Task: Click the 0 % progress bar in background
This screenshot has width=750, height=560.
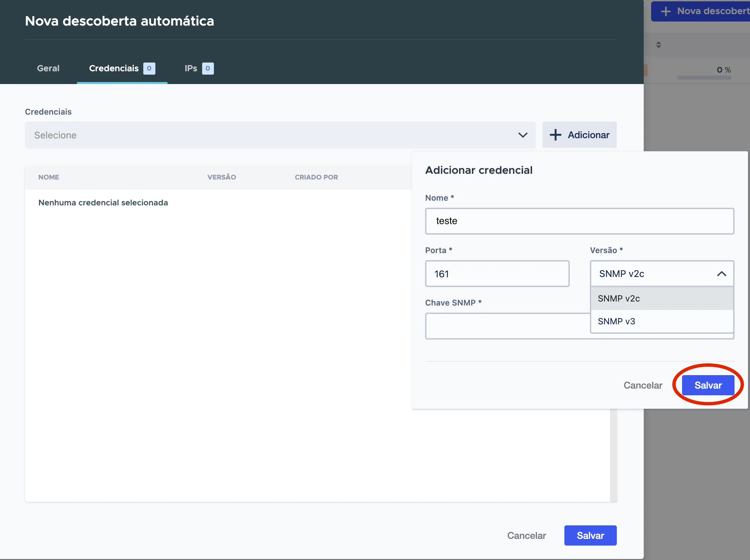Action: click(704, 78)
